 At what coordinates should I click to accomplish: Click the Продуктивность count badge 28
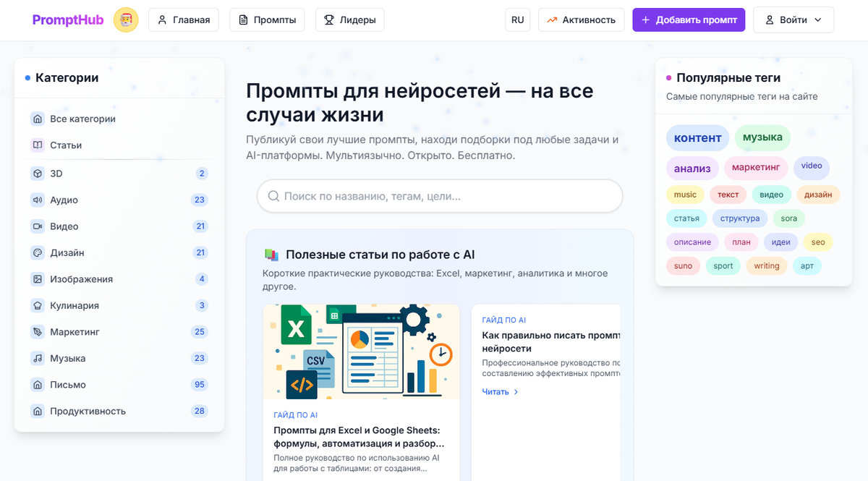[200, 411]
